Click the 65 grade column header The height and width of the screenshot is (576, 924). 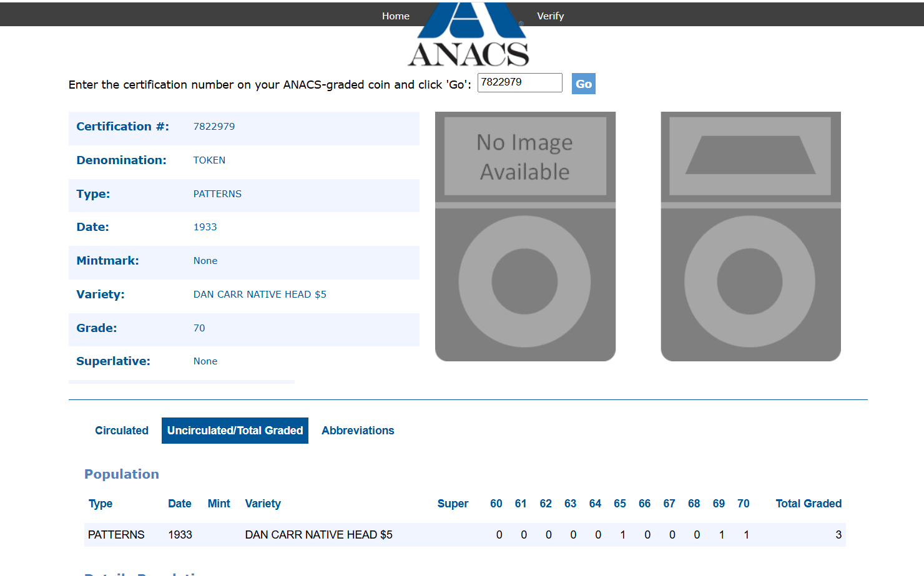(x=620, y=504)
